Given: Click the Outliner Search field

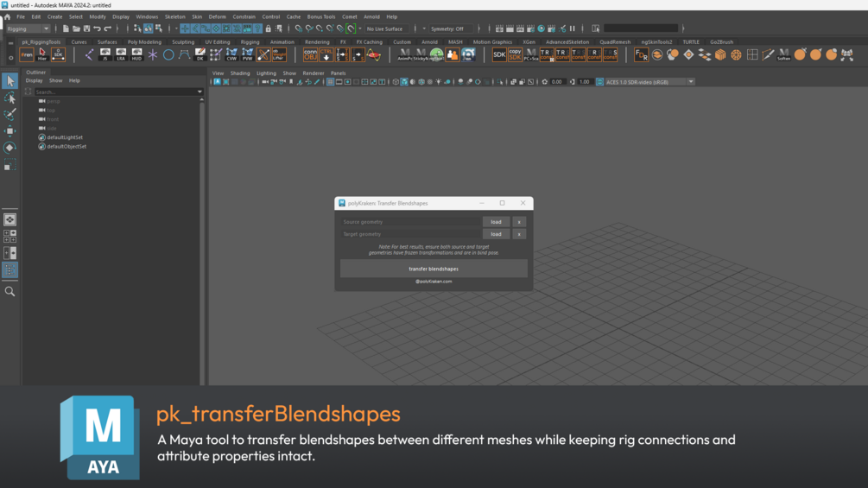Looking at the screenshot, I should tap(115, 92).
